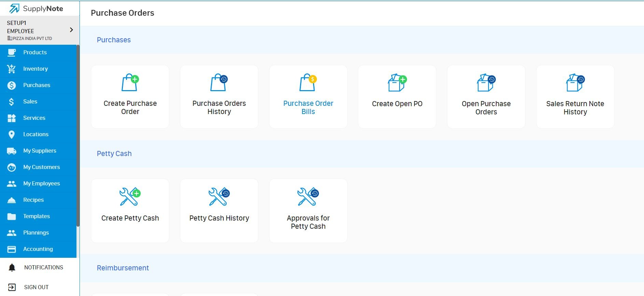Screen dimensions: 644x296
Task: Click the Petty Cash section heading
Action: click(x=114, y=154)
